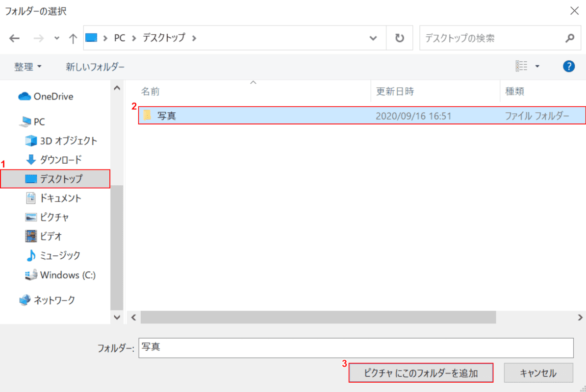Viewport: 586px width, 392px height.
Task: Click the forward navigation arrow
Action: pos(38,38)
